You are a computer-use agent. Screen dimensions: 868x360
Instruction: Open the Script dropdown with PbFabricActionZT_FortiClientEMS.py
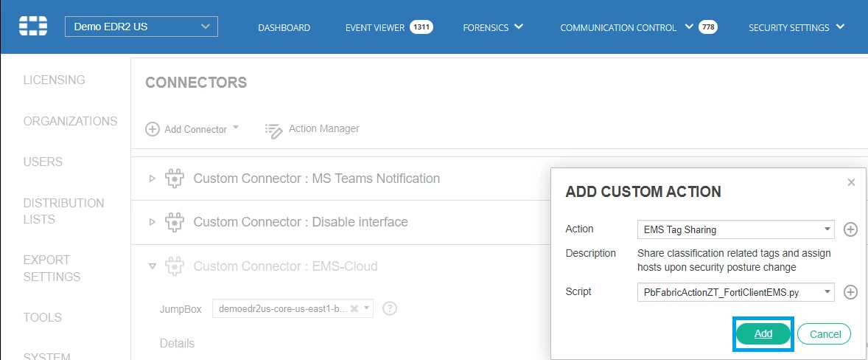[x=735, y=292]
